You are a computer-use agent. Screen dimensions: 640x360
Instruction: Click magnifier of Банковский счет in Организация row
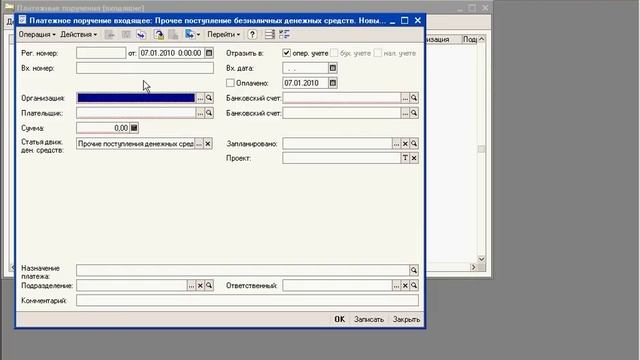coord(414,98)
